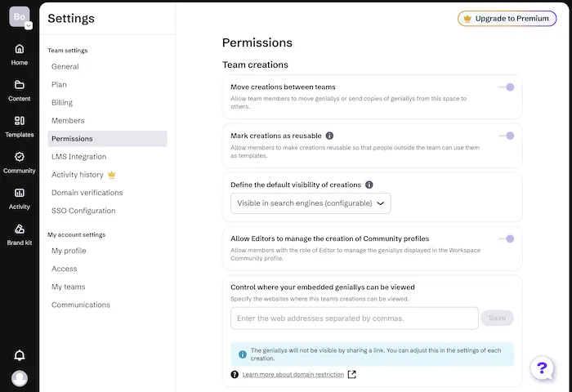Click the Templates label in the sidebar
572x392 pixels.
click(20, 135)
